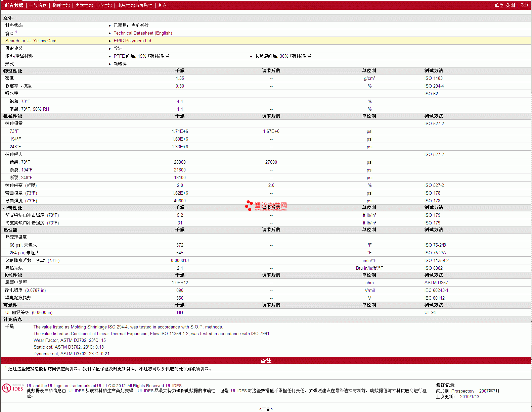Go to the 热性能 tab

click(x=105, y=5)
